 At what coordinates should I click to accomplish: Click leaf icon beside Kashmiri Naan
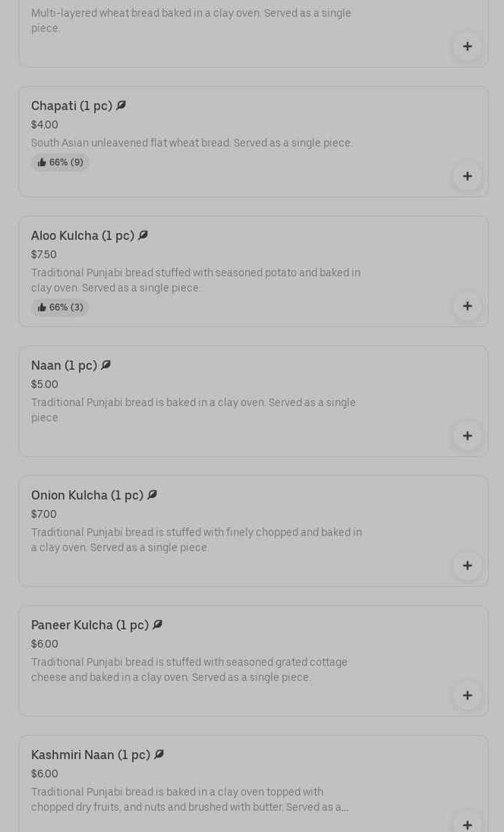click(159, 754)
